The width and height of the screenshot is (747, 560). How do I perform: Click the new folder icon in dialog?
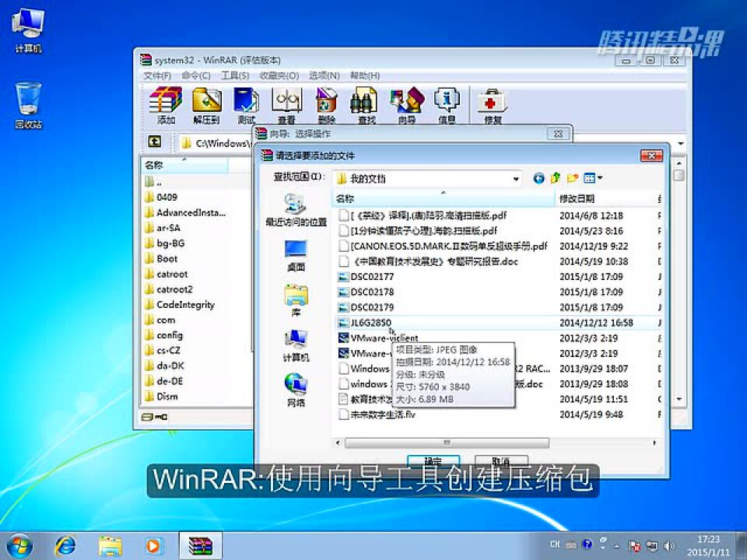[573, 177]
